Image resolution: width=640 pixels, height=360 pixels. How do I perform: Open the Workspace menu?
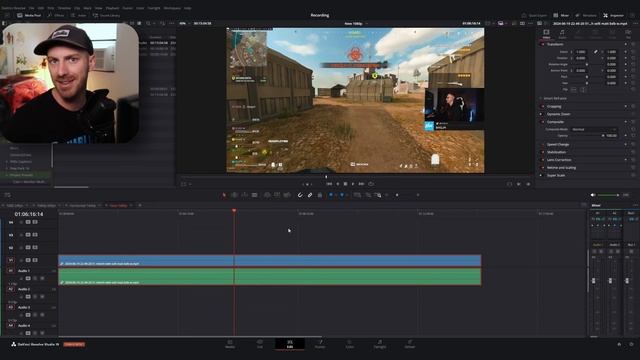172,8
